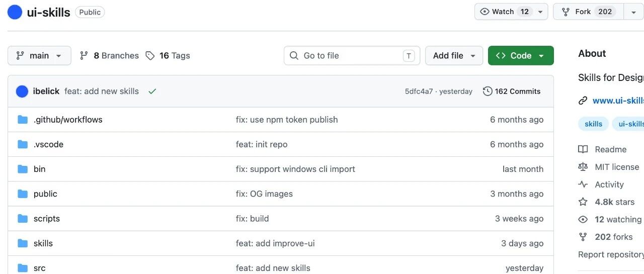Click the link chain icon beside the website URL
The width and height of the screenshot is (644, 274).
tap(583, 101)
